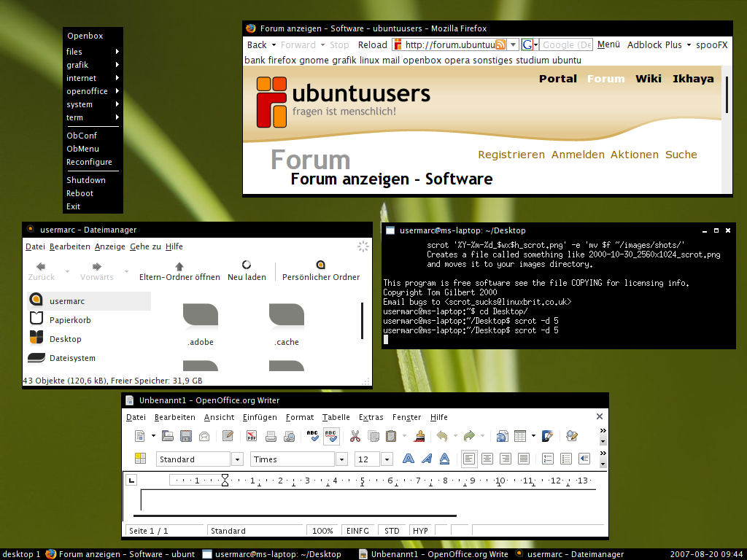Open Firefox URL bar history dropdown
This screenshot has width=747, height=560.
click(513, 44)
